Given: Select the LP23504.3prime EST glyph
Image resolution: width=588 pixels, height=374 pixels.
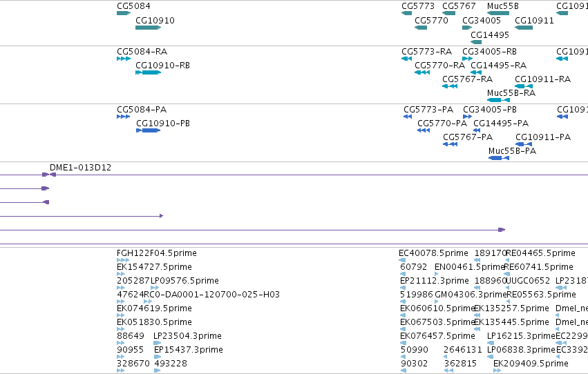Looking at the screenshot, I should (157, 343).
